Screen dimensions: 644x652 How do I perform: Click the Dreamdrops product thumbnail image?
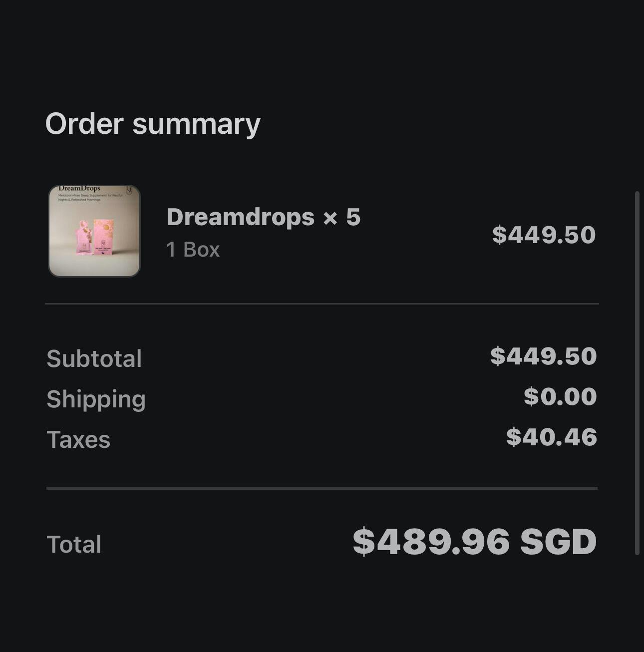click(x=94, y=231)
